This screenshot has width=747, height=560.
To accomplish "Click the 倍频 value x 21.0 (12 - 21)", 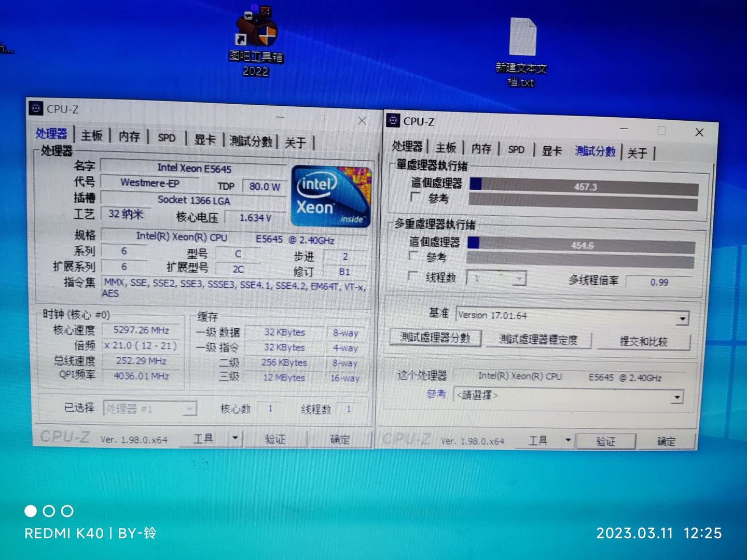I will (x=141, y=345).
